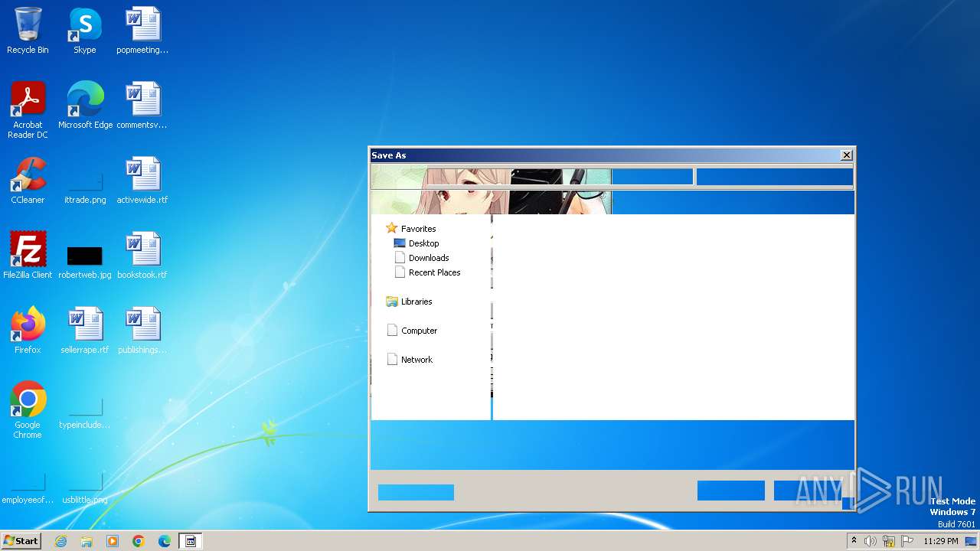Select activewide.rtf document icon

[x=142, y=181]
